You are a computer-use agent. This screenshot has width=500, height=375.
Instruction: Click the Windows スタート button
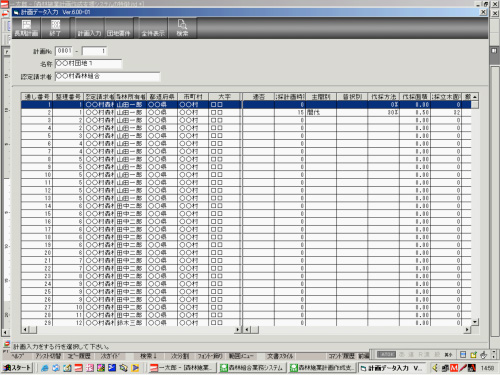pyautogui.click(x=17, y=368)
